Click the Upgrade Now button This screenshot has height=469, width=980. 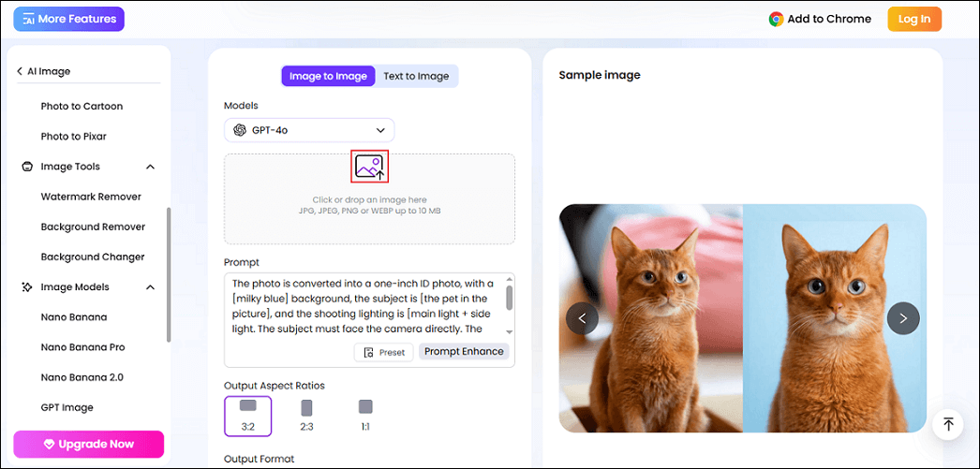(x=89, y=445)
